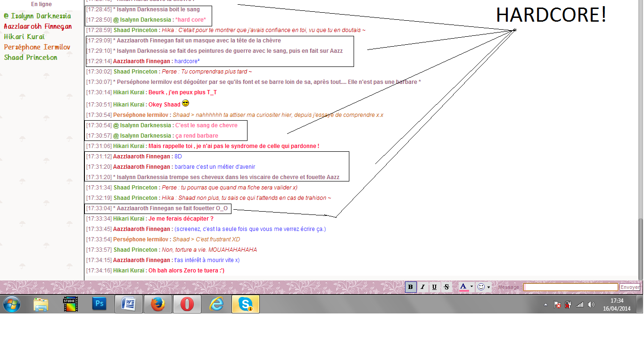Click message 't'as intérêt à mourir vite x)'
Viewport: 644px width, 362px height.
207,260
